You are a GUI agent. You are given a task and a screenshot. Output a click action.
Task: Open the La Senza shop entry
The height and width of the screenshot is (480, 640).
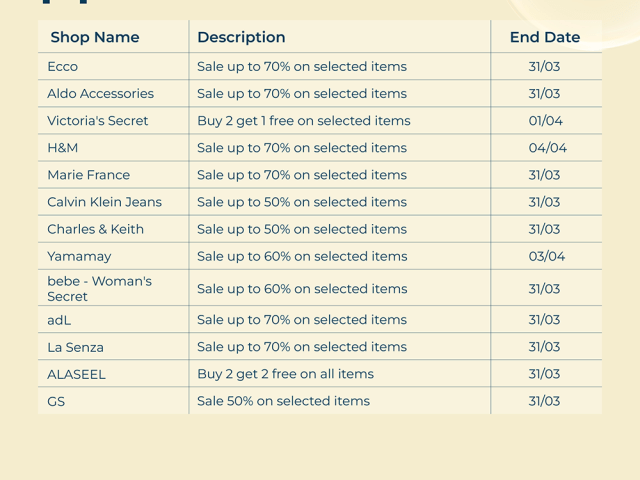75,347
